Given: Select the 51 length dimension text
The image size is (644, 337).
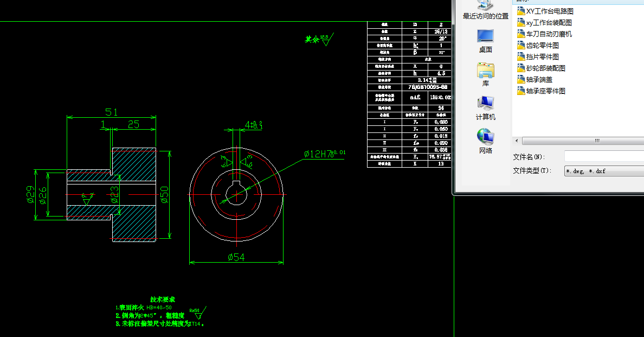Looking at the screenshot, I should [112, 112].
